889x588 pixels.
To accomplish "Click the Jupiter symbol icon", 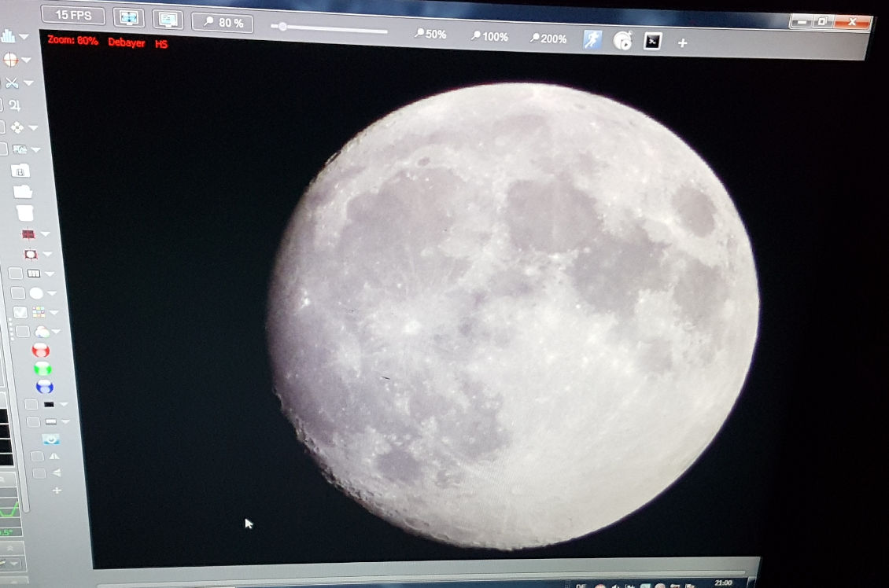I will click(15, 105).
